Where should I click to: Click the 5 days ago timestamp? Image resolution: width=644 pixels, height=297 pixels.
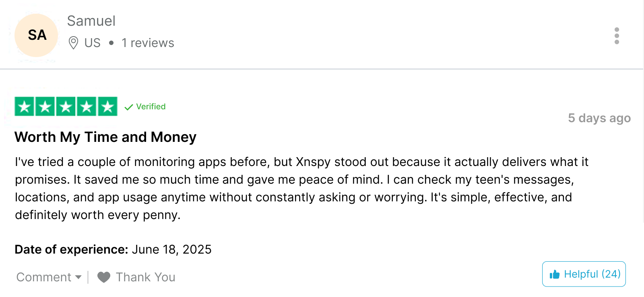[x=599, y=118]
